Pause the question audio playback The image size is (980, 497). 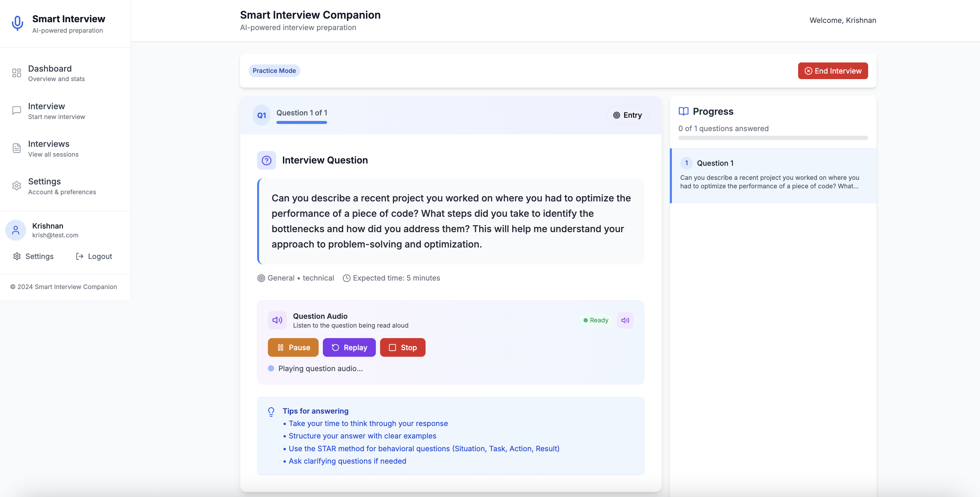(293, 348)
